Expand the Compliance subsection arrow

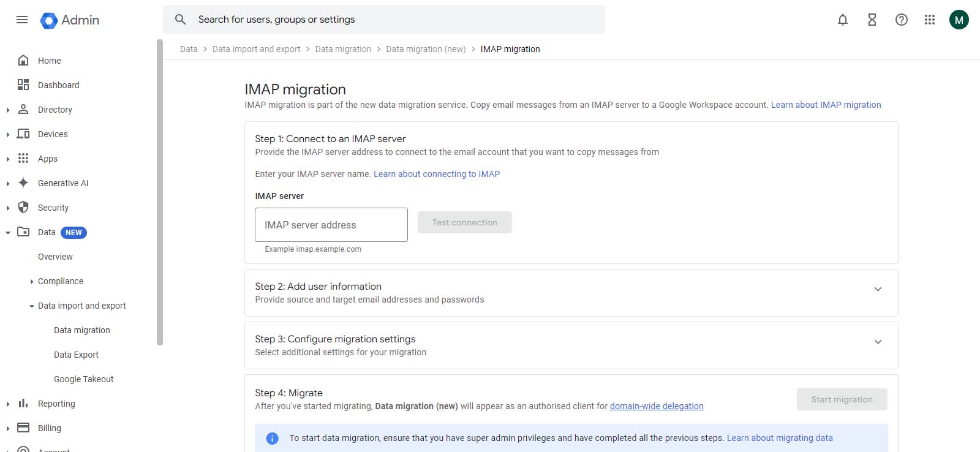[32, 282]
